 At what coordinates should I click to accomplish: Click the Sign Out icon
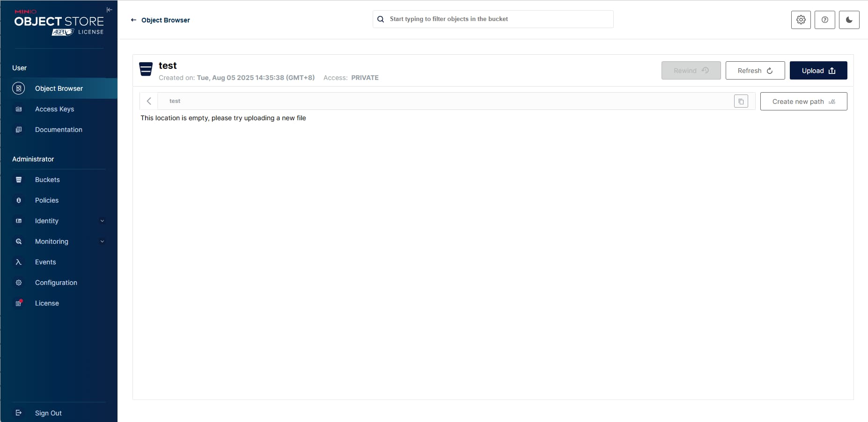pyautogui.click(x=19, y=413)
